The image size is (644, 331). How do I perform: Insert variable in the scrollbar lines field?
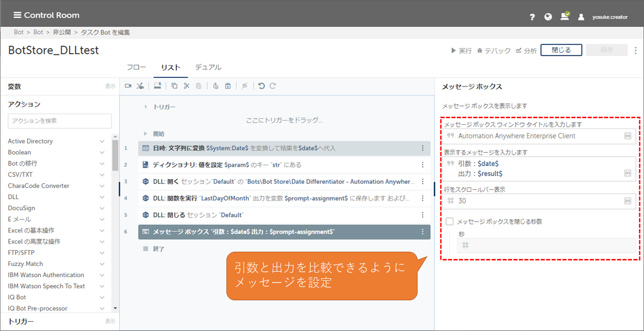click(628, 201)
